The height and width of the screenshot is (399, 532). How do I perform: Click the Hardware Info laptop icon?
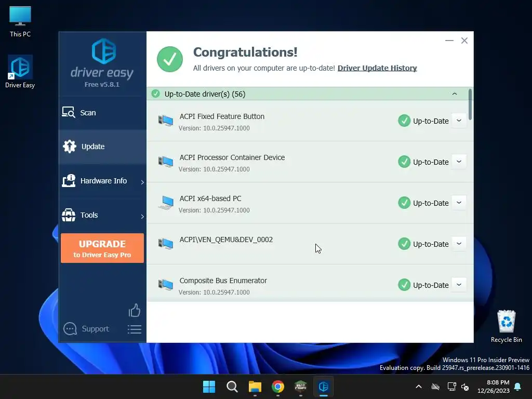pos(69,180)
